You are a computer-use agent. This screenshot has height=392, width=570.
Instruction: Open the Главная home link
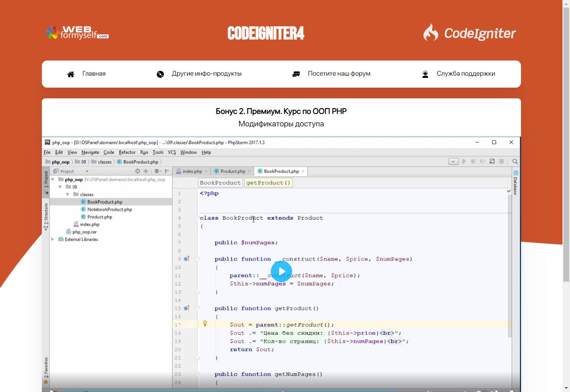[x=94, y=74]
